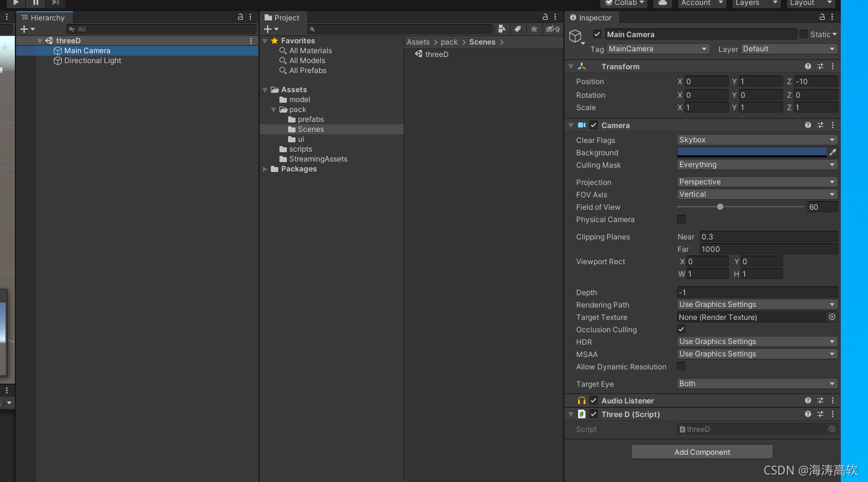
Task: Focus the Hierarchy search field
Action: pos(161,29)
